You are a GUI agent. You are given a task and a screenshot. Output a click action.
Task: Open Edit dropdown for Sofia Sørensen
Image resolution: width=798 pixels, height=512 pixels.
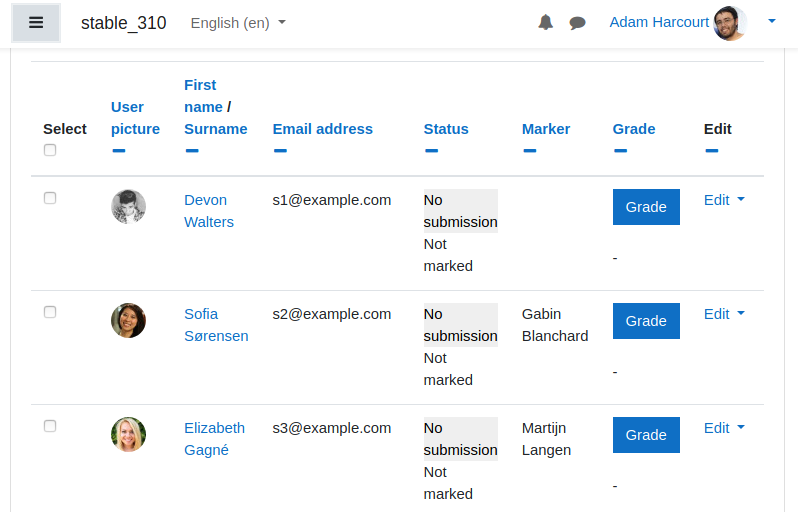724,314
